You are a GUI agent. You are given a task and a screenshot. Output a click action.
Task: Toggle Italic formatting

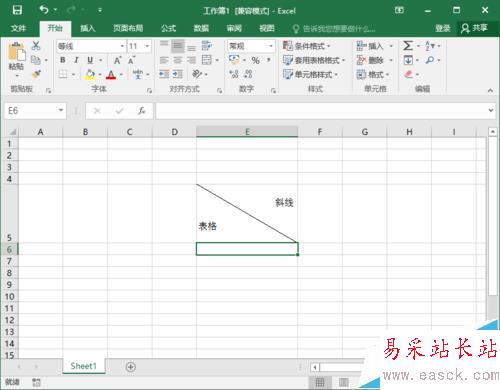point(76,60)
